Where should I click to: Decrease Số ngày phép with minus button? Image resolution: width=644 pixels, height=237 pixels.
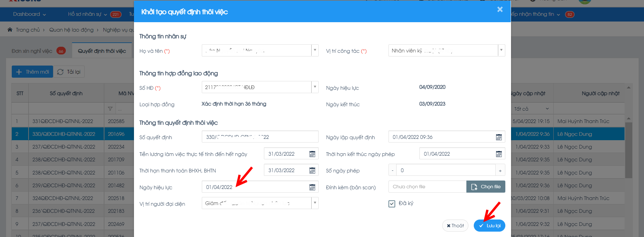pos(392,170)
